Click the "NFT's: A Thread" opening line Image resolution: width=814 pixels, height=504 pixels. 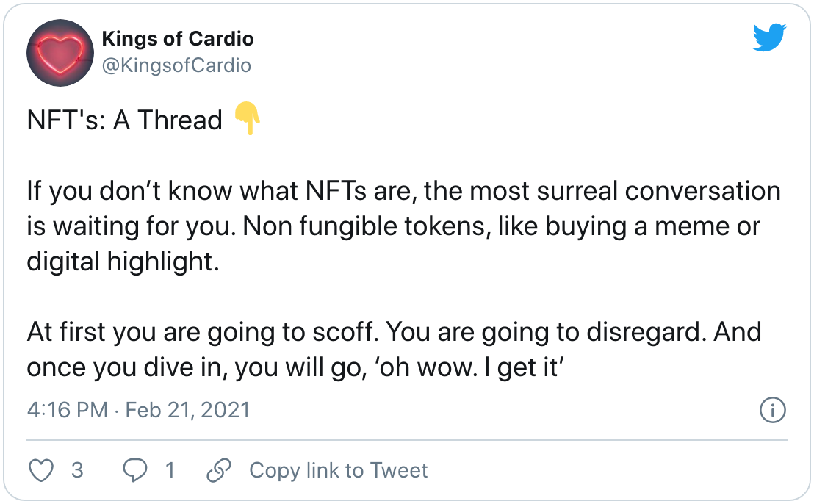pyautogui.click(x=125, y=120)
